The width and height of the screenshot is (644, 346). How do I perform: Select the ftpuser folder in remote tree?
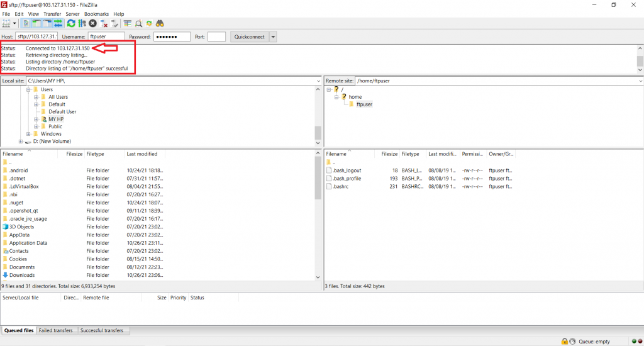(364, 104)
